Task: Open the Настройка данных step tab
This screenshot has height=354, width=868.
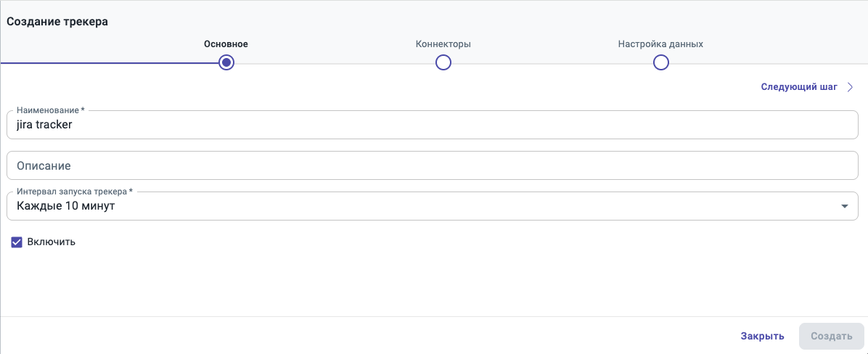Action: (660, 44)
